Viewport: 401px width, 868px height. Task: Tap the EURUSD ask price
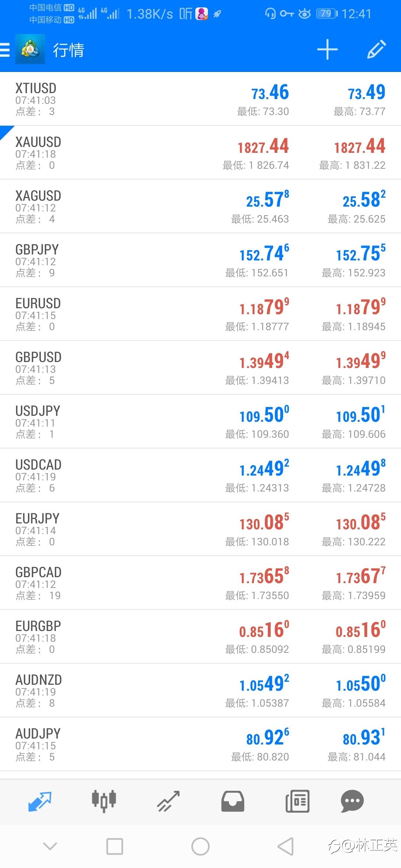361,308
